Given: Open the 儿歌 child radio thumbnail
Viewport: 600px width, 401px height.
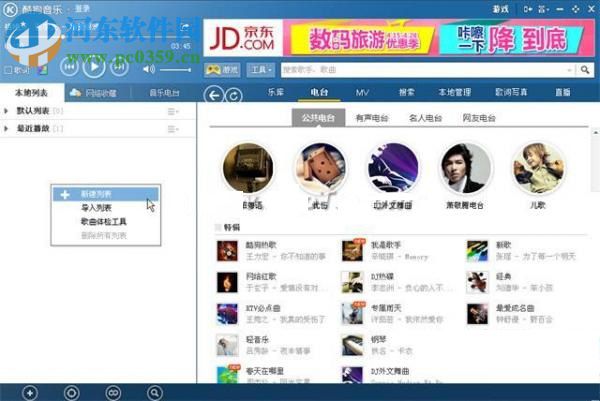Looking at the screenshot, I should (538, 168).
